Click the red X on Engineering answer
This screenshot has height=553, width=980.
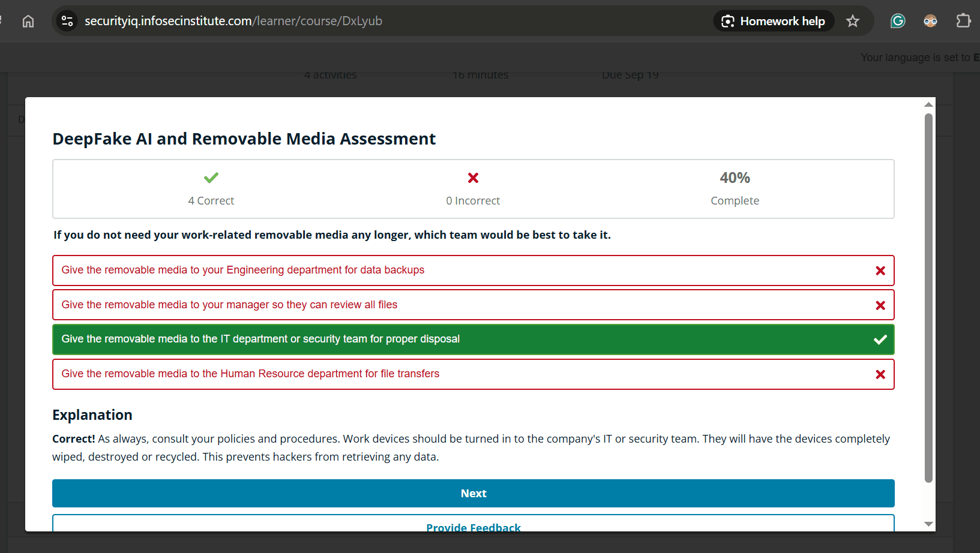880,271
